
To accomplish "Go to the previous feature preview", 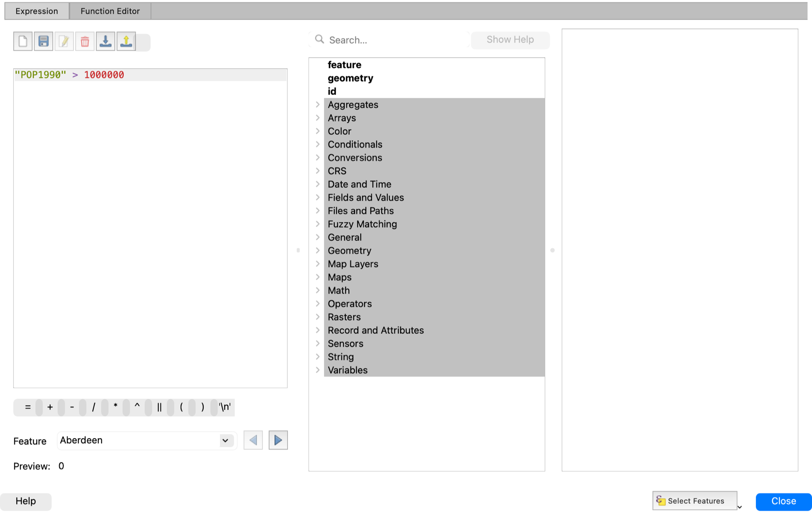I will (x=253, y=440).
